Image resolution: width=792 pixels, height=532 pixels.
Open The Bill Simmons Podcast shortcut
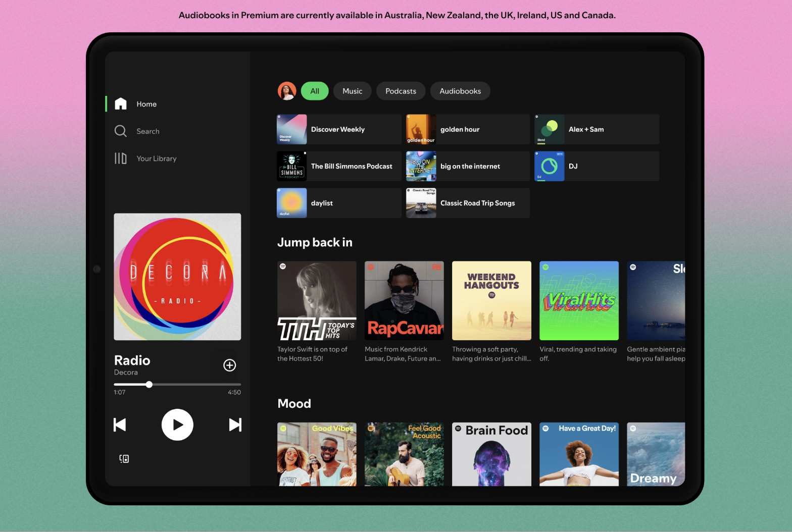(339, 166)
